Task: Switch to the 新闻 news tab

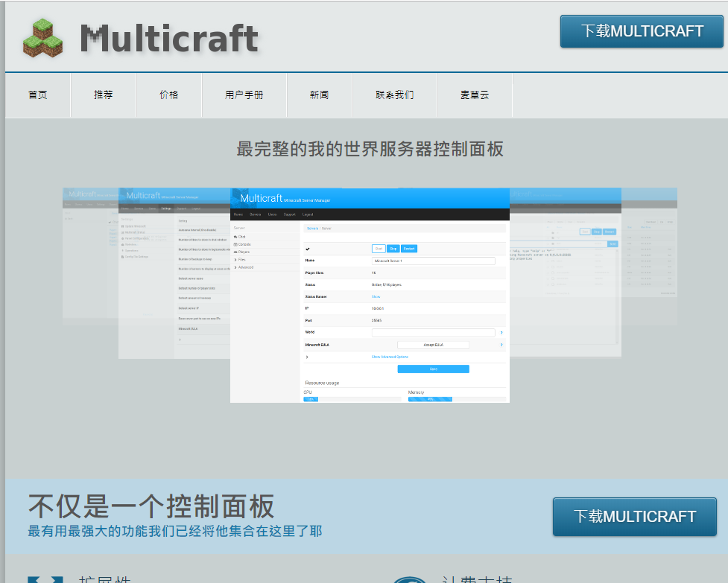Action: (x=320, y=95)
